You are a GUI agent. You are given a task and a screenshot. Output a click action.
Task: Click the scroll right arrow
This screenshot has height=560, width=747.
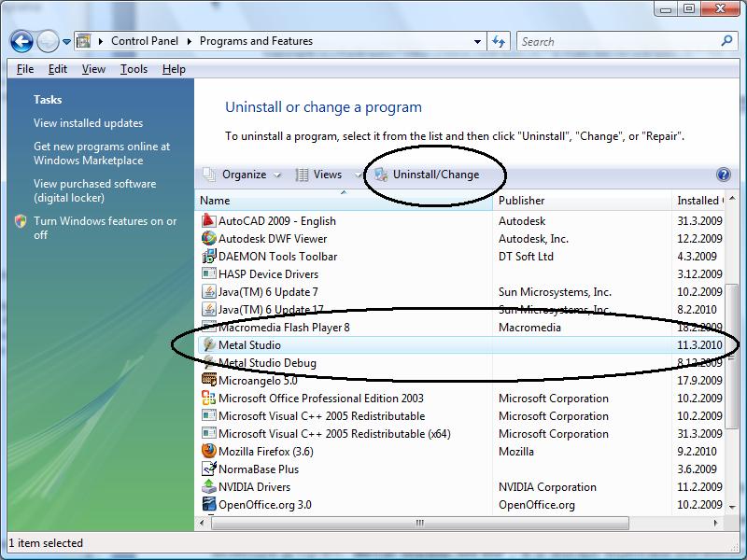coord(715,523)
